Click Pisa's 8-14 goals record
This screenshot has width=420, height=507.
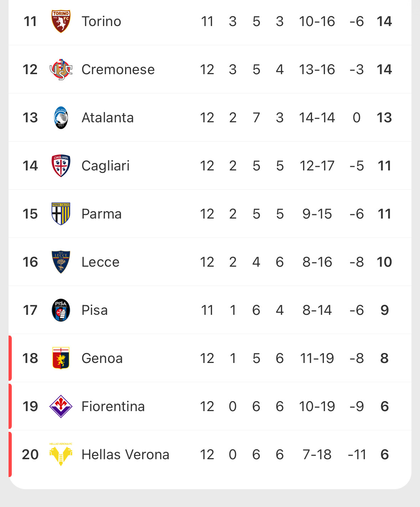(x=317, y=310)
